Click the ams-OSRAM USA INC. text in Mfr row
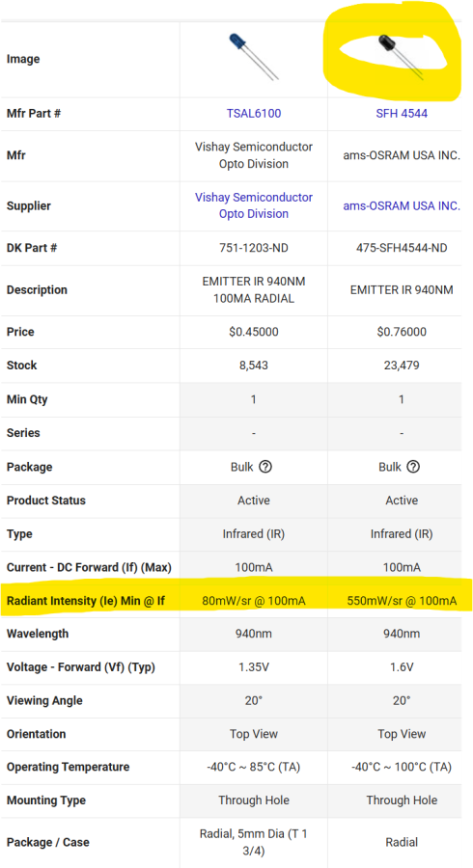 402,155
